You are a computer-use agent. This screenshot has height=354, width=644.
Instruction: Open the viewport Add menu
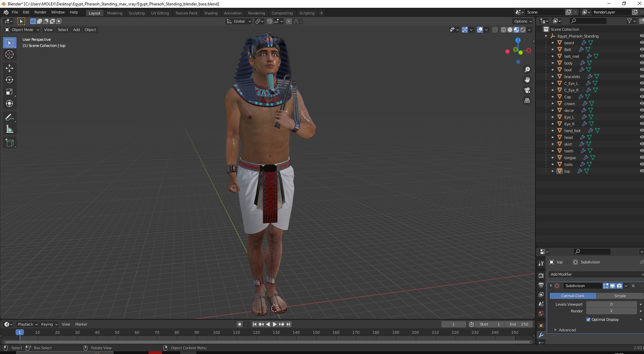click(77, 30)
